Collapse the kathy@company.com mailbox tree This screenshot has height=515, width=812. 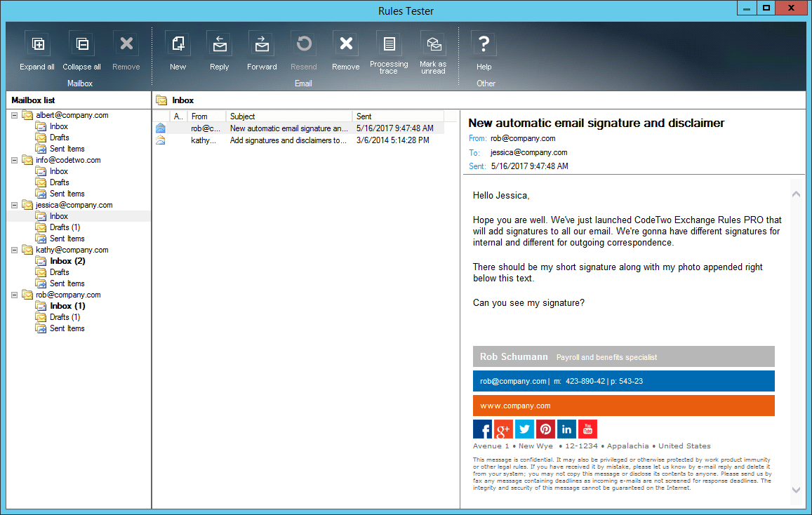(14, 249)
